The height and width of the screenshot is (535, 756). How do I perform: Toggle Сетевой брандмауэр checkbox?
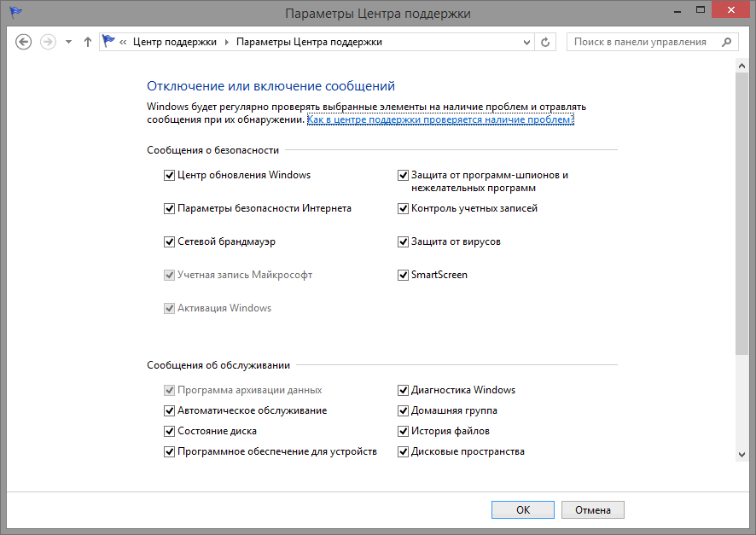pos(169,242)
